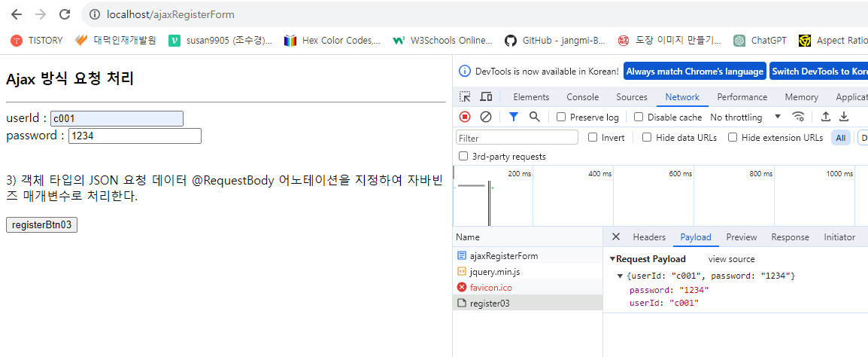Check the Hide data URLs checkbox
This screenshot has width=868, height=357.
click(647, 138)
